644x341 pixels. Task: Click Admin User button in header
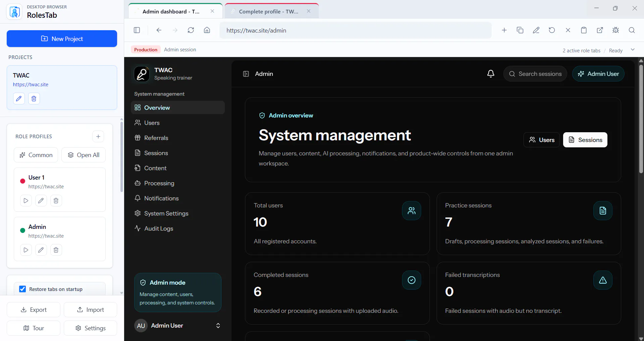(x=598, y=74)
